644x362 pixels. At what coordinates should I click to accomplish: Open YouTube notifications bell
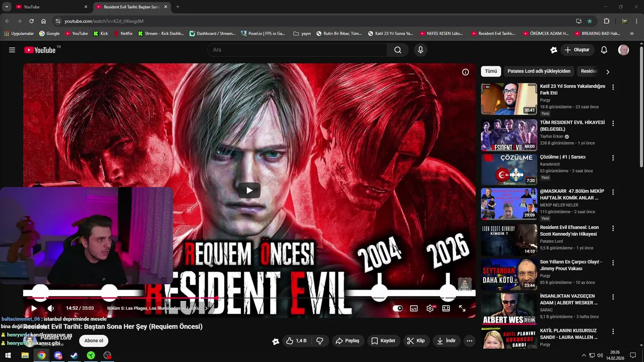click(604, 50)
